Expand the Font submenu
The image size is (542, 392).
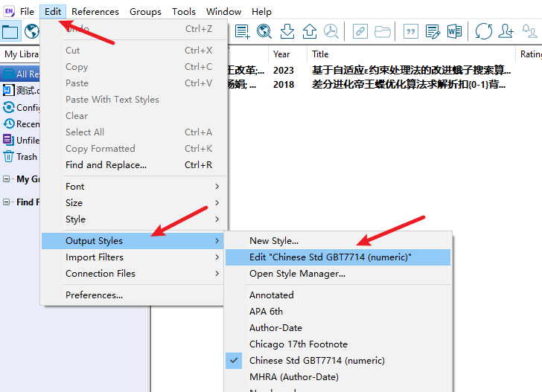pyautogui.click(x=134, y=187)
